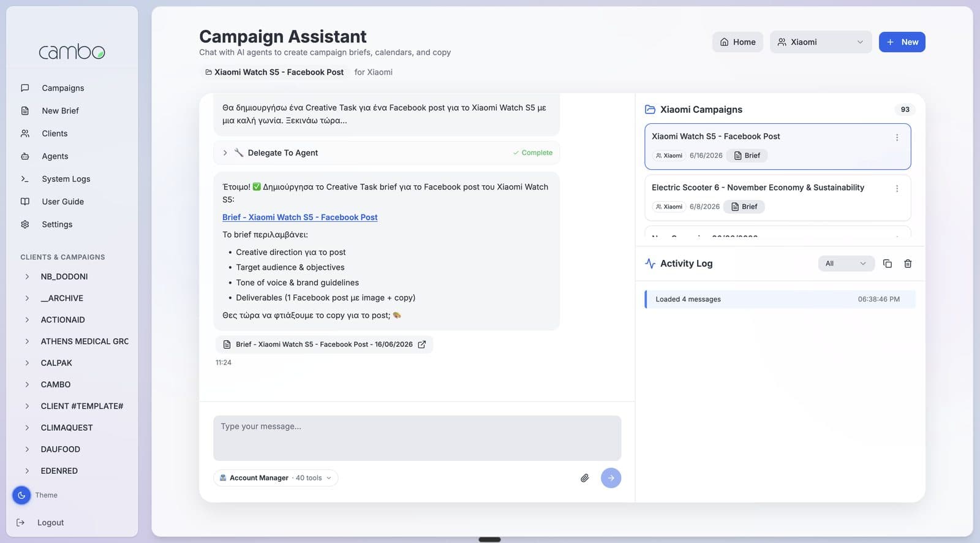
Task: Expand the ATHENS MEDICAL GRC chevron
Action: coord(27,341)
